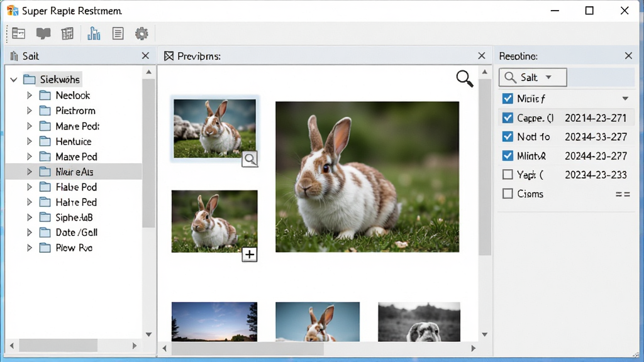Collapse the Siekwohs root folder
Screen dimensions: 644x362
pyautogui.click(x=14, y=79)
